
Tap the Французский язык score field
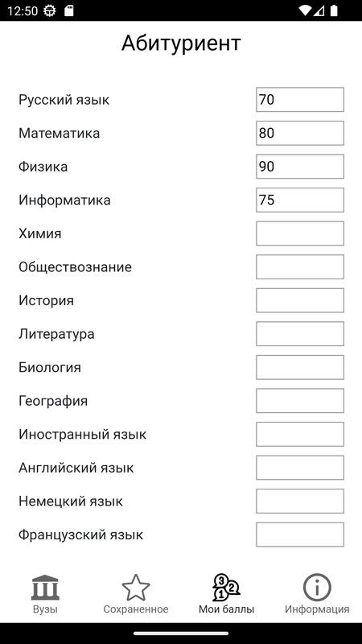[x=300, y=535]
